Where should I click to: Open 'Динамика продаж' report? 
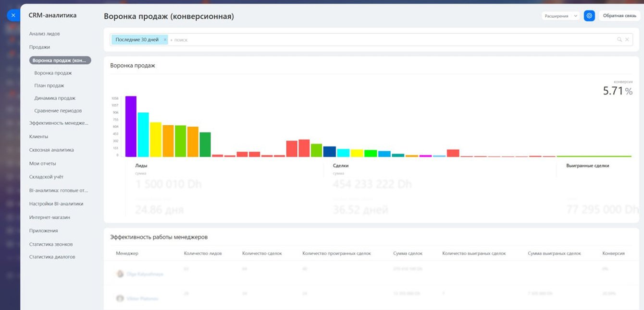click(x=55, y=98)
